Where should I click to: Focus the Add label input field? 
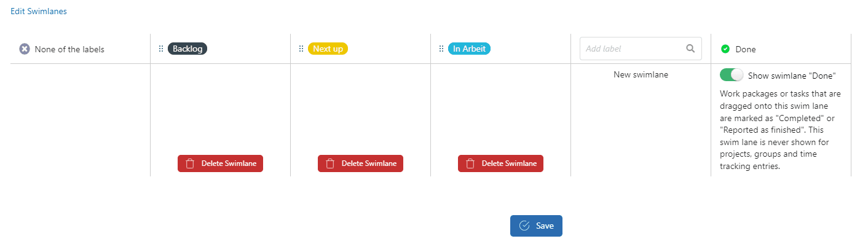[632, 49]
